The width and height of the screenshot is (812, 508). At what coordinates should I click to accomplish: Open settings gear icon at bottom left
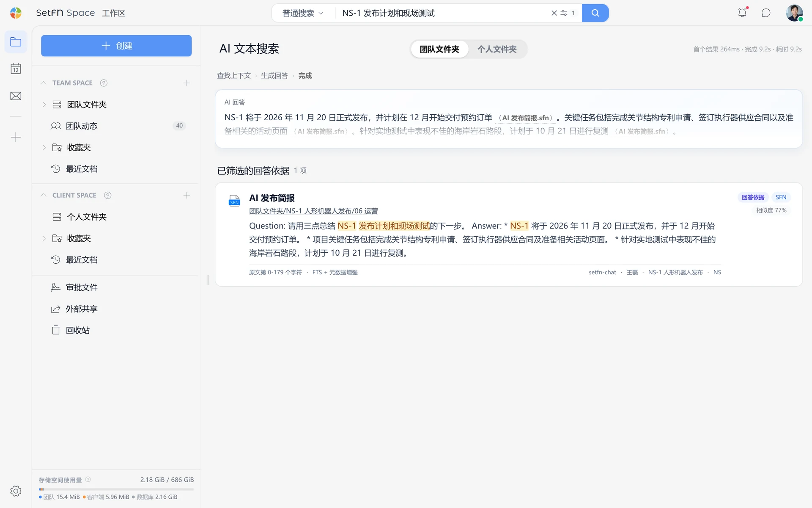[x=16, y=491]
